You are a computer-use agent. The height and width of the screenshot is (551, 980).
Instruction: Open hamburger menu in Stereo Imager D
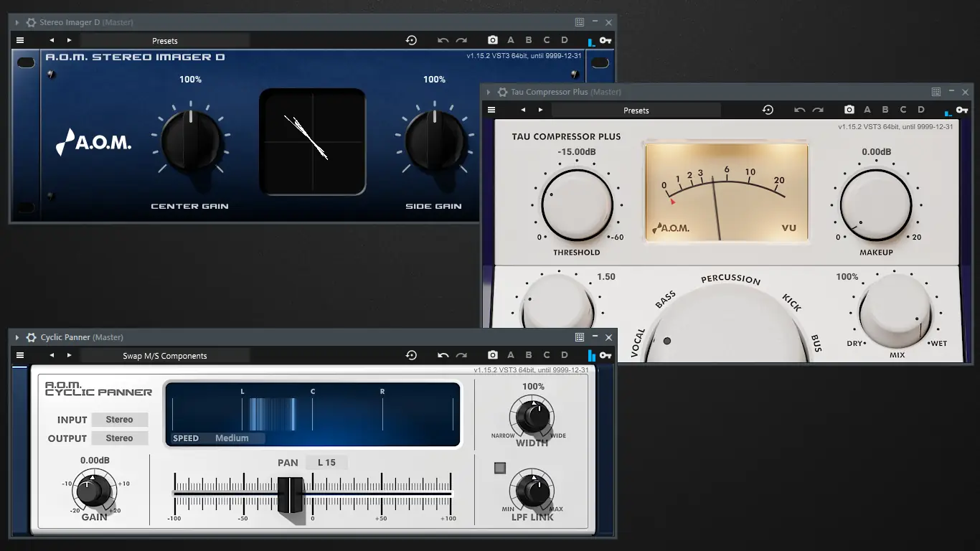[20, 40]
